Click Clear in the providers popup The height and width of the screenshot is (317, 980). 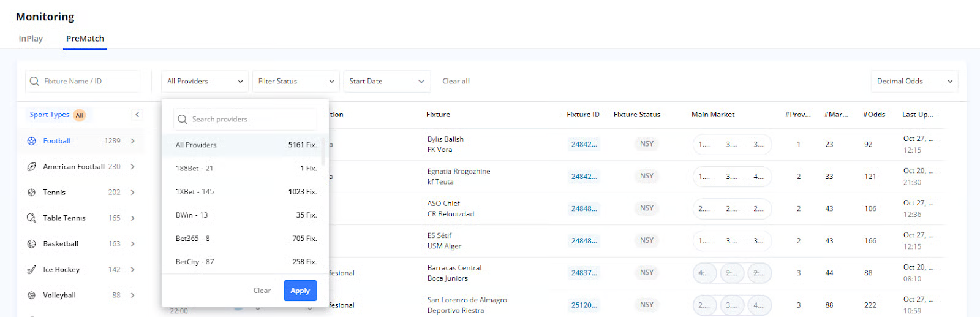coord(262,291)
